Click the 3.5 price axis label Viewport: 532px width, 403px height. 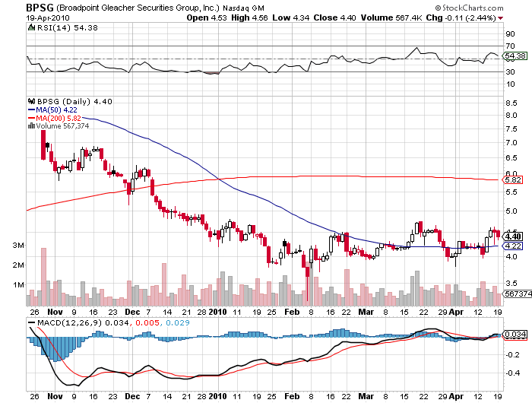(x=511, y=283)
